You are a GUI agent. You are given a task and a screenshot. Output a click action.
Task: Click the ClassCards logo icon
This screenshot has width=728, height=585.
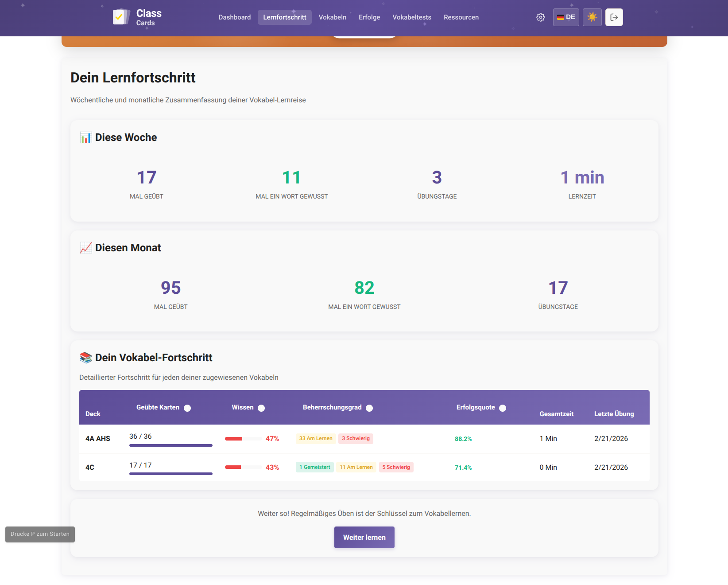[x=120, y=17]
